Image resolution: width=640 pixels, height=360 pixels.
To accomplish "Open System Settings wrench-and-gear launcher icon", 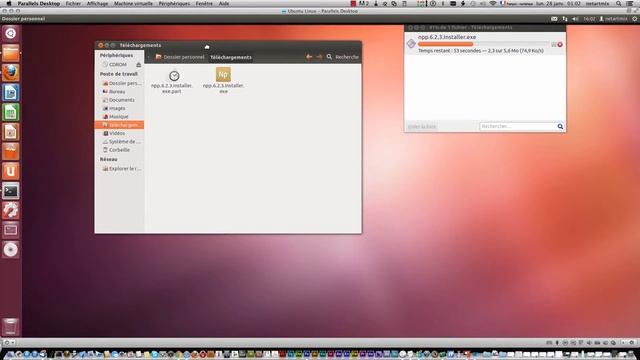I will tap(11, 210).
